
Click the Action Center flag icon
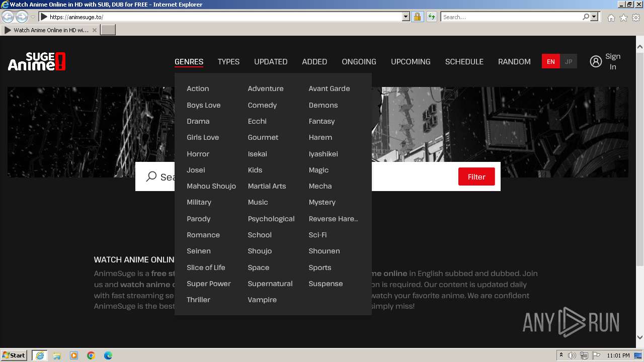click(596, 355)
